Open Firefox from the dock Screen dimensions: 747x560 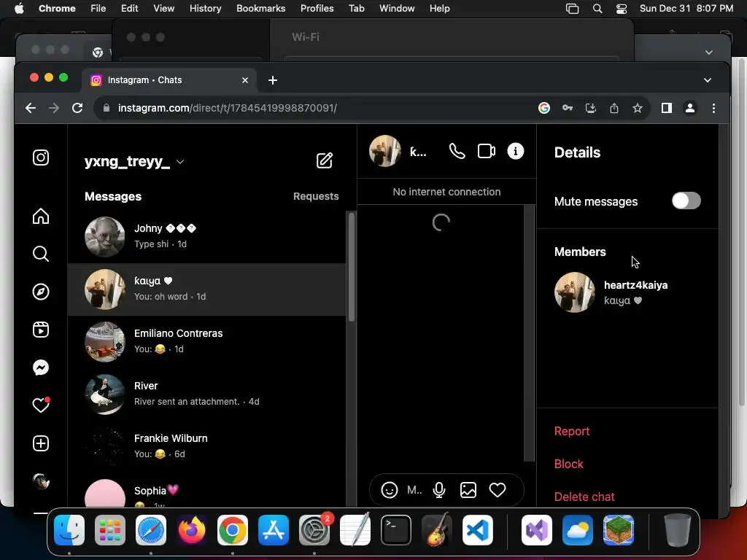(192, 530)
